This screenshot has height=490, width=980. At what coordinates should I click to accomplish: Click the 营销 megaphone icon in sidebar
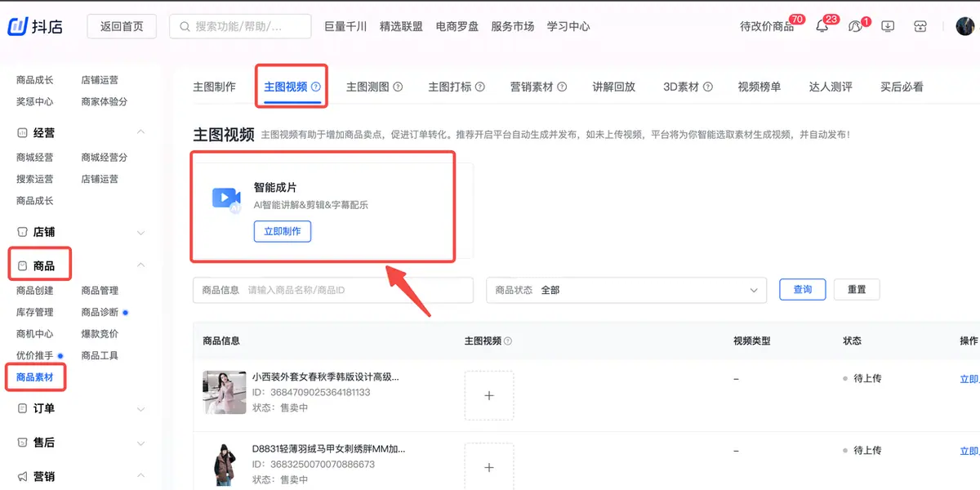[22, 477]
